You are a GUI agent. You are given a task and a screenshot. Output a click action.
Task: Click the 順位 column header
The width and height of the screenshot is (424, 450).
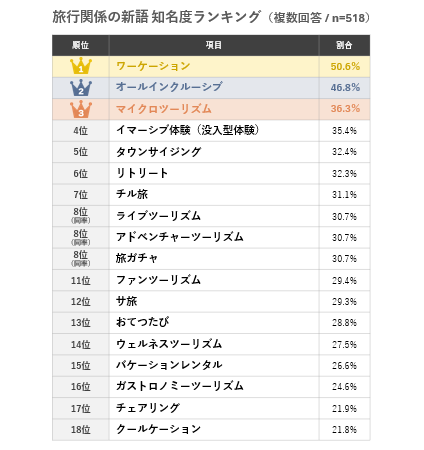80,45
